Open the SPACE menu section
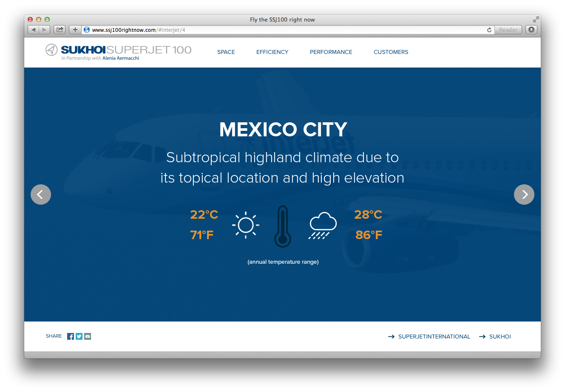 click(226, 52)
